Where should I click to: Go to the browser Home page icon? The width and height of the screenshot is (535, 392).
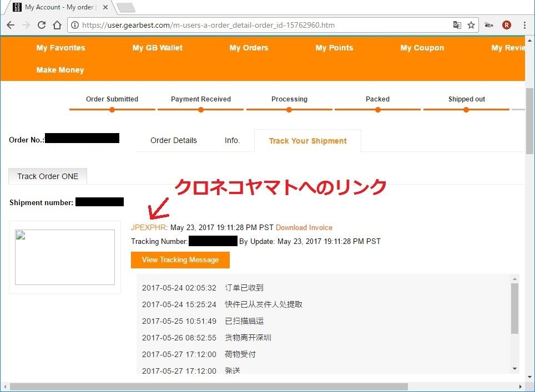pyautogui.click(x=57, y=25)
